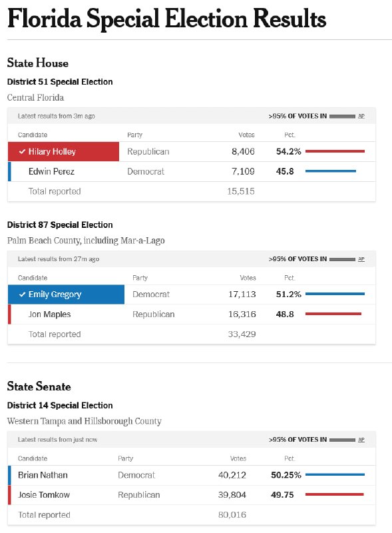392x533 pixels.
Task: Click the Florida Special Election Results title
Action: click(x=166, y=19)
